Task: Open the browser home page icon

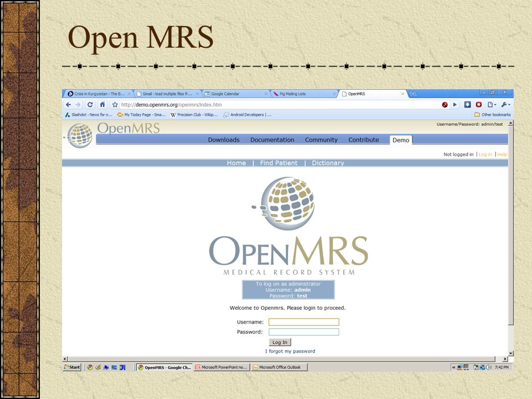Action: (102, 105)
